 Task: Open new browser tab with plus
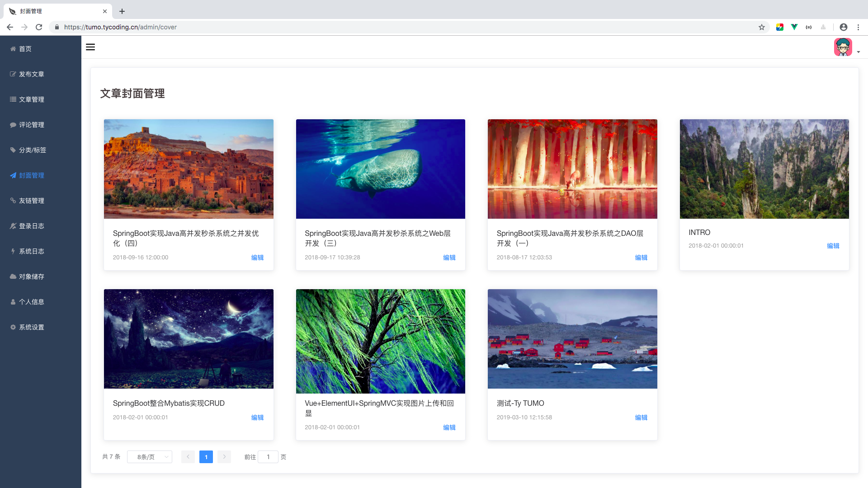pyautogui.click(x=122, y=11)
